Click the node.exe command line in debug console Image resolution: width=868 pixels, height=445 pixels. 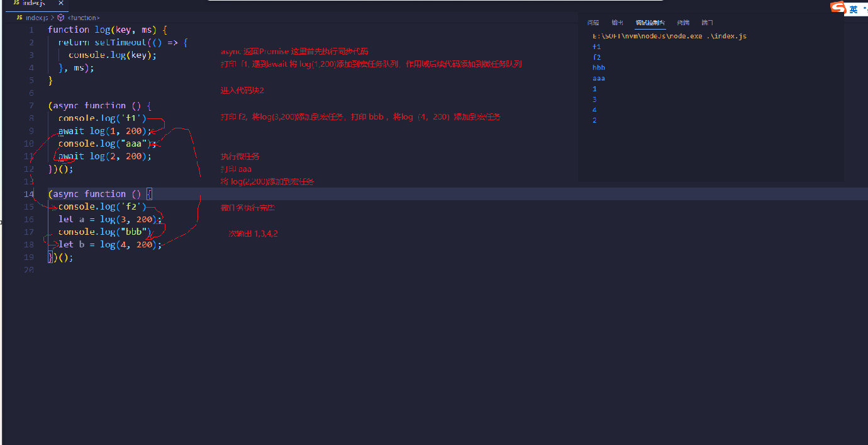pos(669,37)
